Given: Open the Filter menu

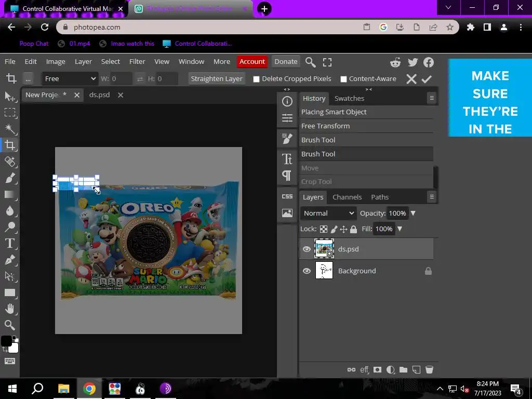Looking at the screenshot, I should click(137, 61).
